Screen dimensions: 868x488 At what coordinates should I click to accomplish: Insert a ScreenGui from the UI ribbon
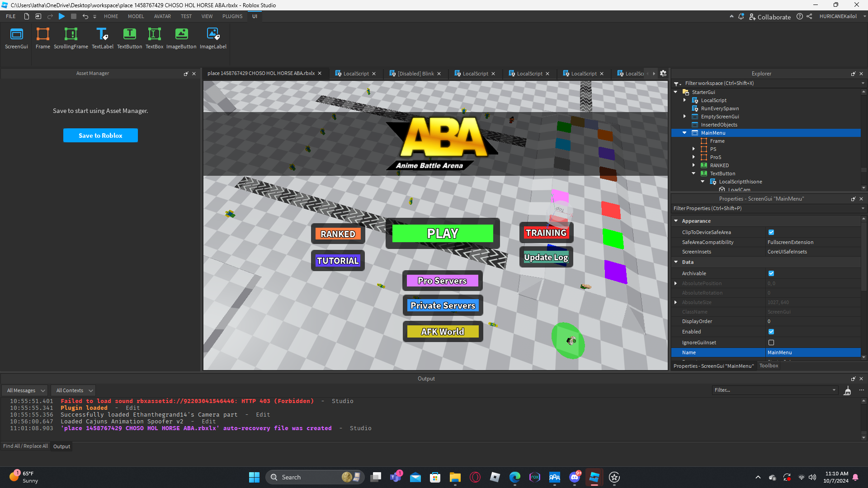(16, 35)
